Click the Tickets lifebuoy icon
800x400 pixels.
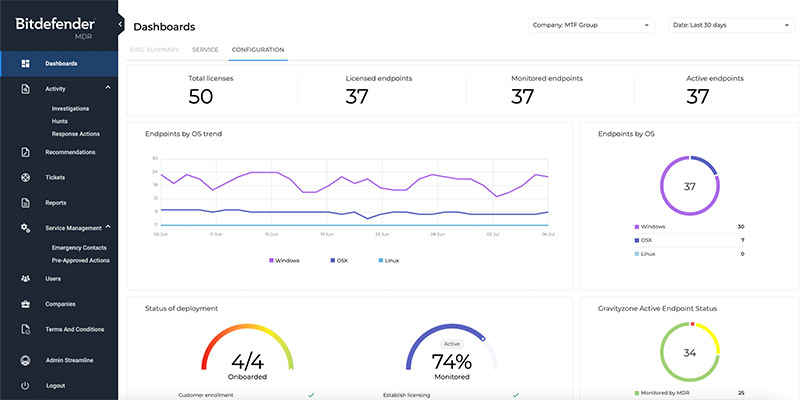click(x=25, y=178)
